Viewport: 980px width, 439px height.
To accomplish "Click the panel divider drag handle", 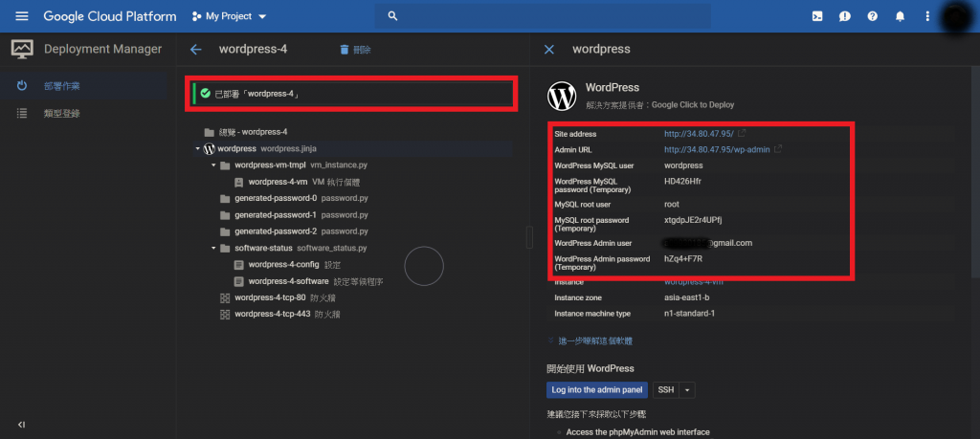I will tap(529, 237).
